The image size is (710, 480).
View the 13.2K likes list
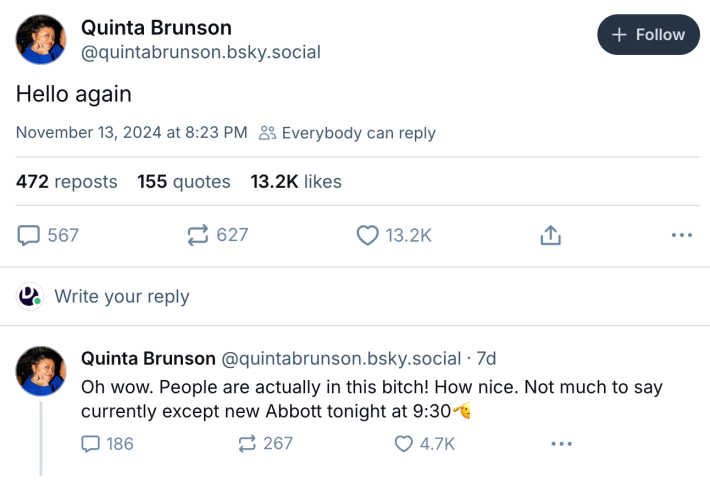296,182
